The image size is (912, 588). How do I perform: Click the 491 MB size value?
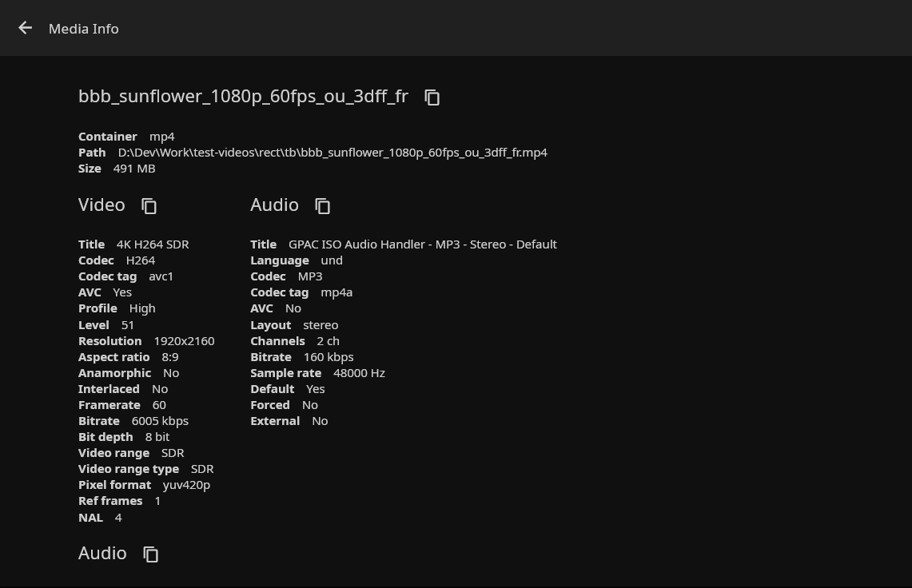point(134,169)
